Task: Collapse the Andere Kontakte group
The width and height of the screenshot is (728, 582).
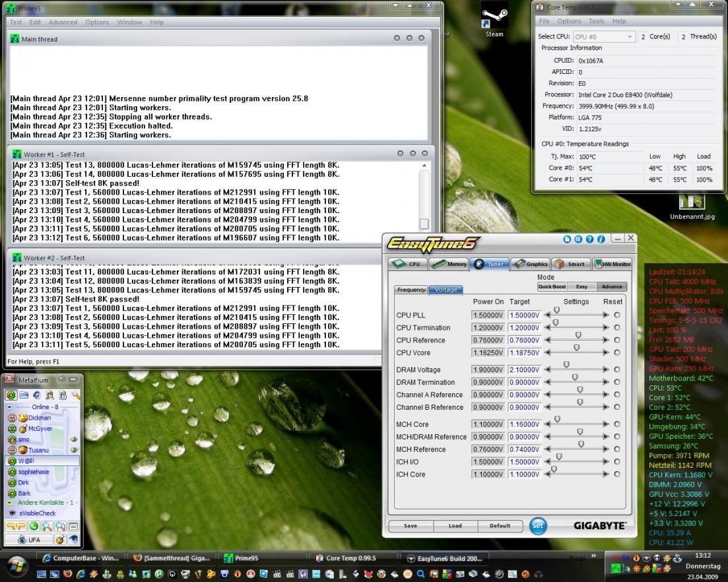Action: pos(9,503)
